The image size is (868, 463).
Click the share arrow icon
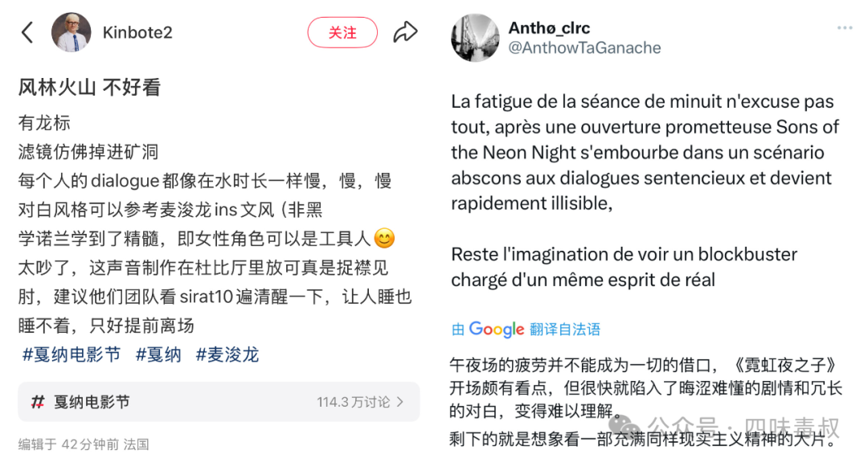tap(405, 33)
